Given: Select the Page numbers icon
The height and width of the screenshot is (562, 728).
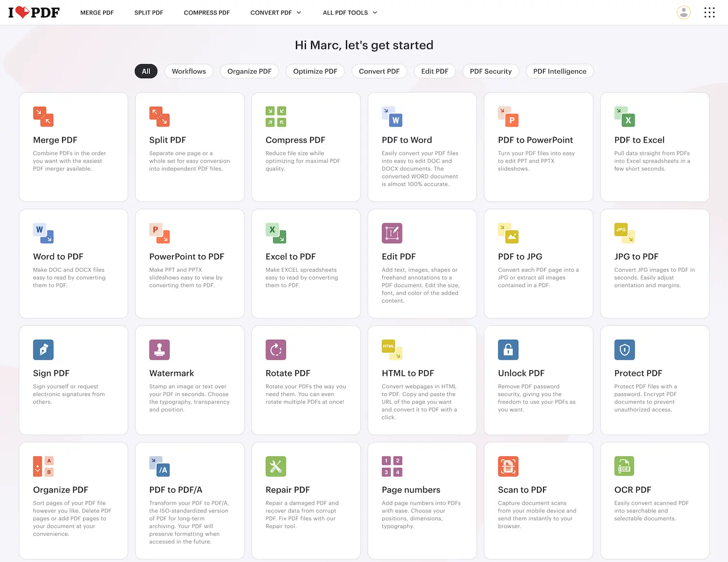Looking at the screenshot, I should (392, 466).
